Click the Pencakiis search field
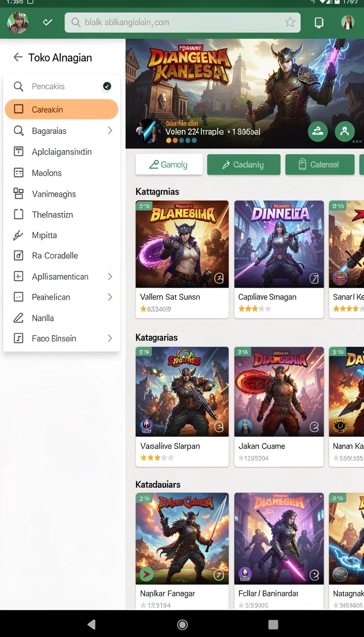This screenshot has width=364, height=637. click(62, 86)
